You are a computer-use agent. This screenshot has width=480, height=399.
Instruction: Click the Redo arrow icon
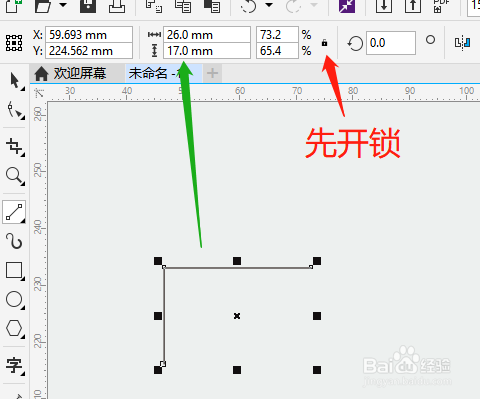(293, 6)
